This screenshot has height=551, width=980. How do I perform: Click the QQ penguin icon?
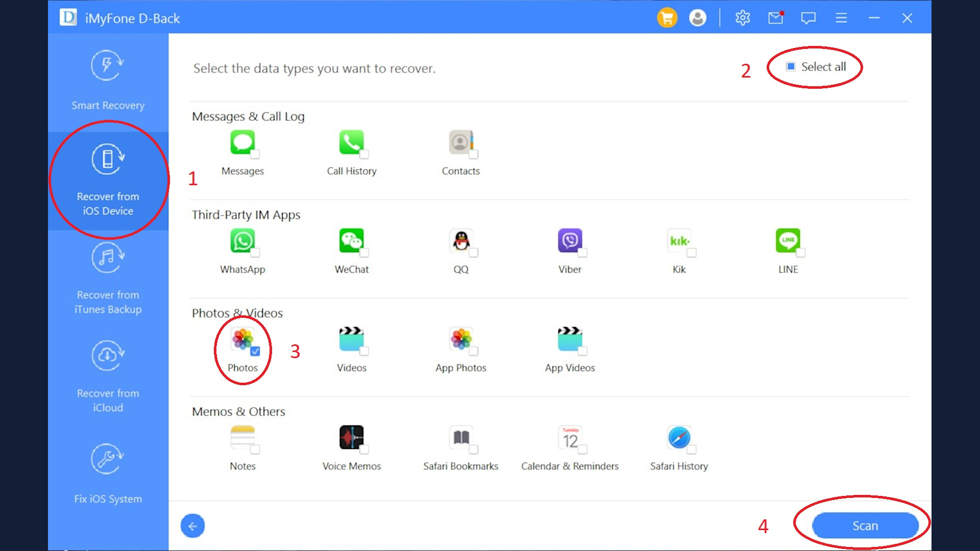461,240
